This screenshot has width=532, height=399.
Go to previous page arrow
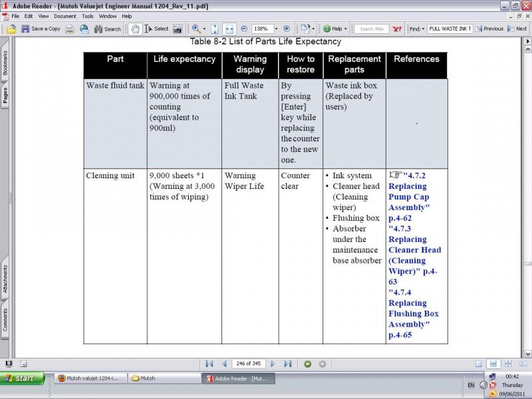click(224, 364)
